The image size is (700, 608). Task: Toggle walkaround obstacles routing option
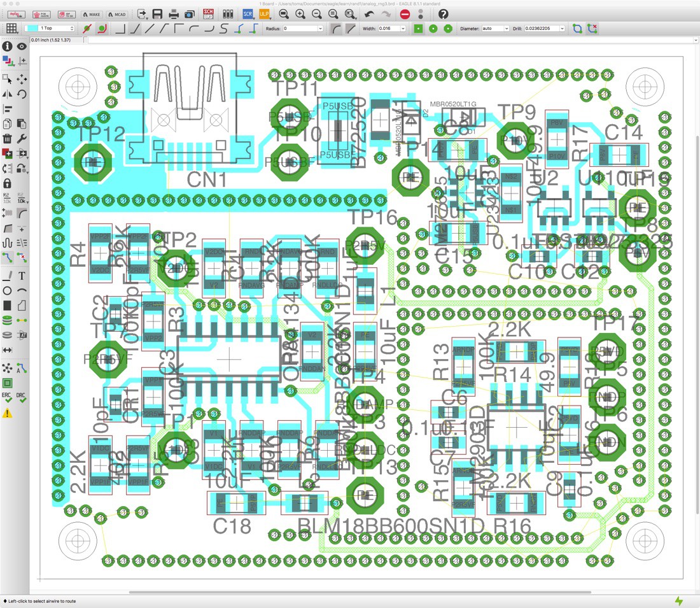coord(102,29)
